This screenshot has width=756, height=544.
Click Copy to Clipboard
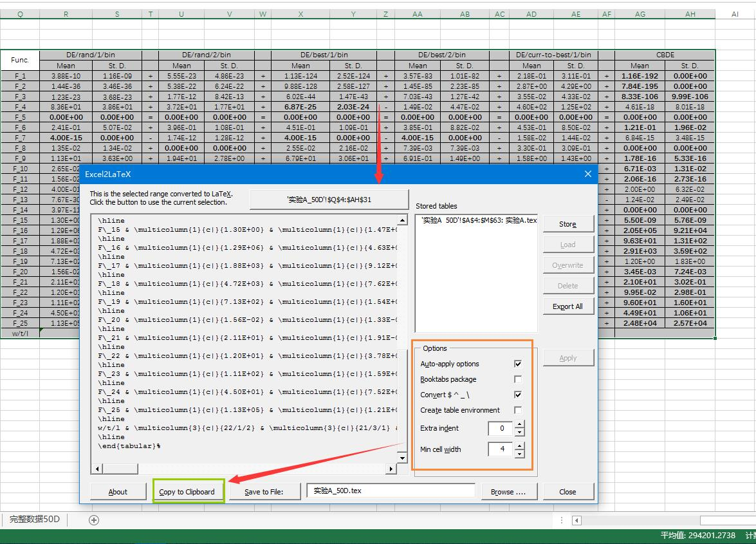tap(188, 491)
